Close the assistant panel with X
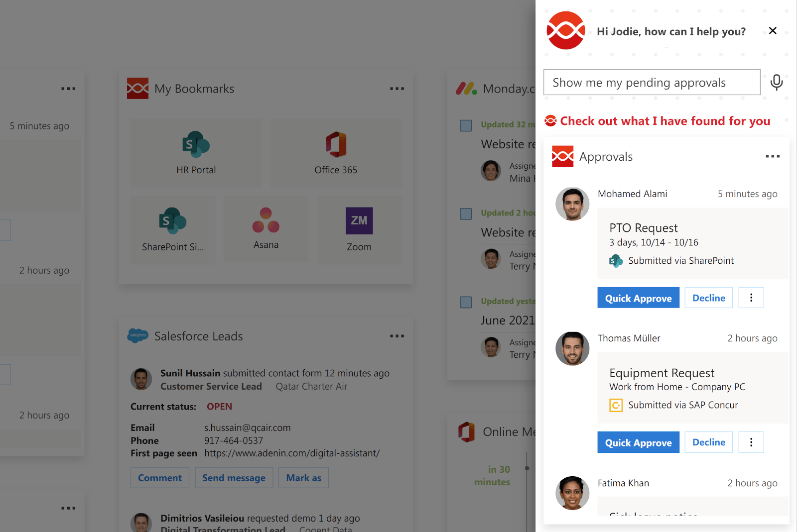Viewport: 797px width, 532px height. coord(773,31)
